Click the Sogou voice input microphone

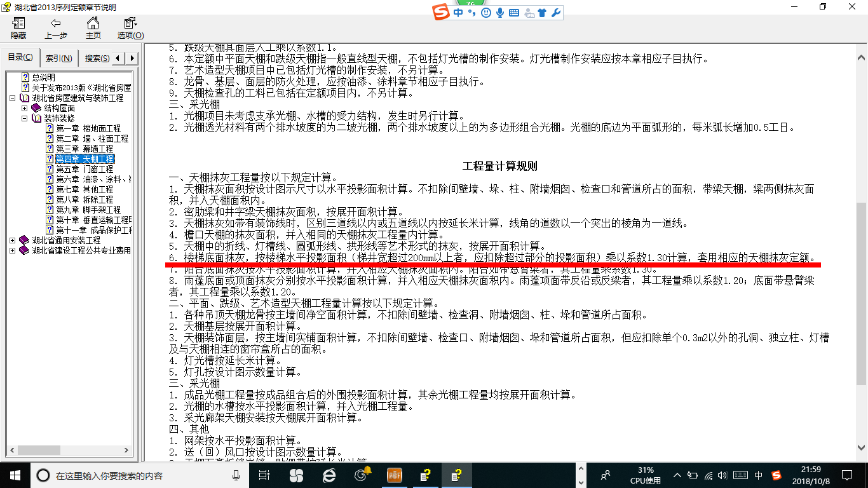pos(500,13)
